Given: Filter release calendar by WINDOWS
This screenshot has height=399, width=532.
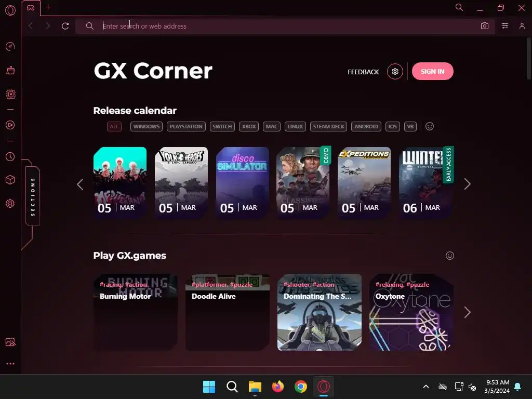Looking at the screenshot, I should coord(146,127).
